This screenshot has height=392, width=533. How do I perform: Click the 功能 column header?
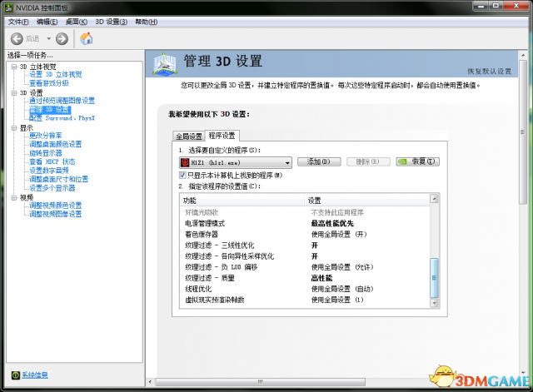(242, 201)
